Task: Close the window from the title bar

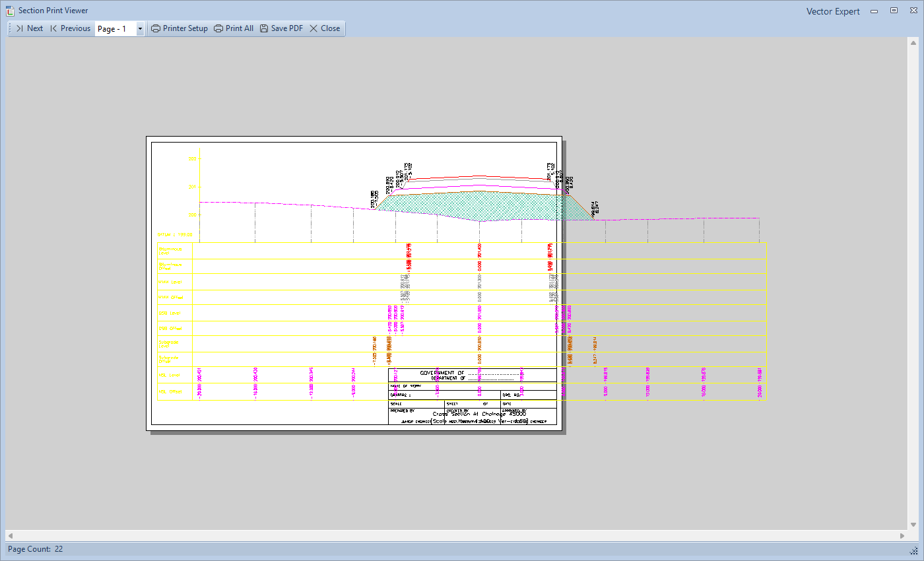Action: [912, 11]
